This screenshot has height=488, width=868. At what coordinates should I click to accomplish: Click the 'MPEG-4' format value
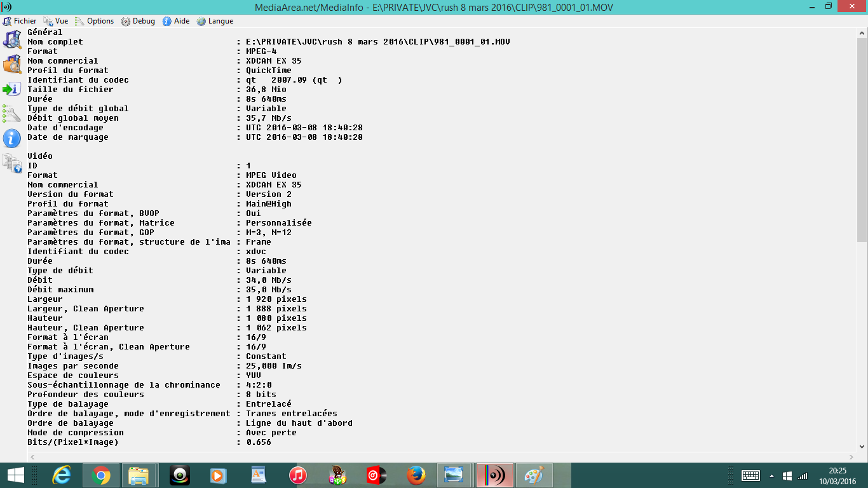click(x=261, y=51)
